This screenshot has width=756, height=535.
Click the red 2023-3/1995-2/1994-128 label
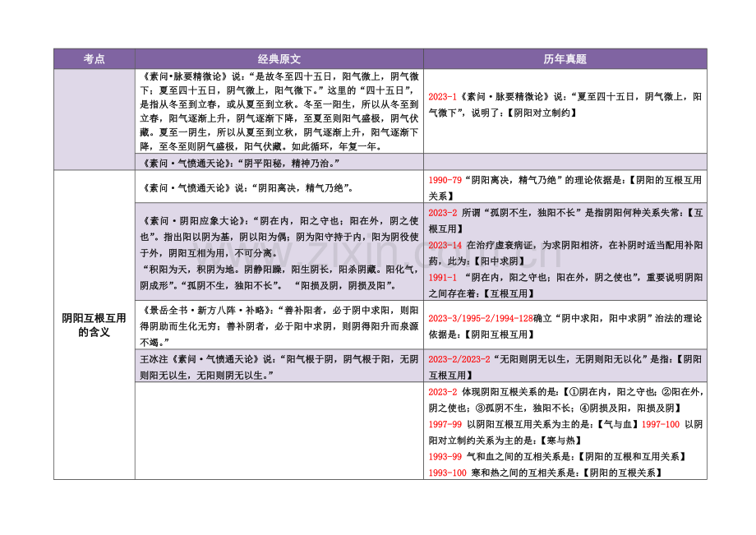pyautogui.click(x=481, y=318)
